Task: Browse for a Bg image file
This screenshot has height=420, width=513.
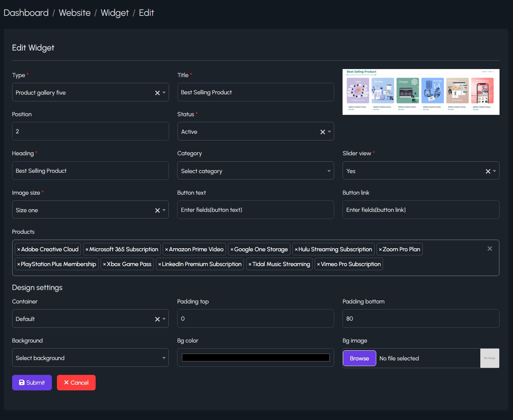Action: 359,358
